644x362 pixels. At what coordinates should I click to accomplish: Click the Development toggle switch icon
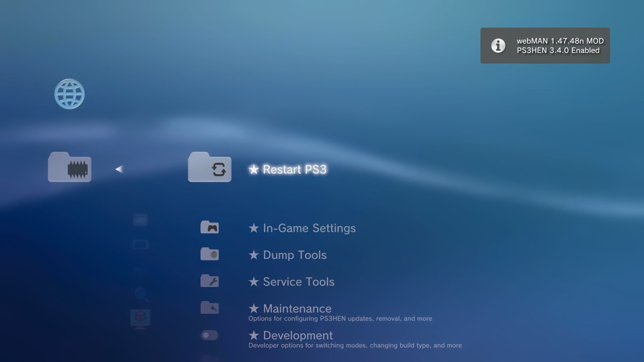[210, 335]
